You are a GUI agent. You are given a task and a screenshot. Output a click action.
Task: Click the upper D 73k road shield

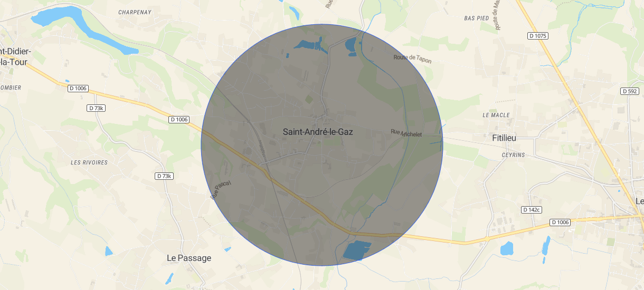96,108
